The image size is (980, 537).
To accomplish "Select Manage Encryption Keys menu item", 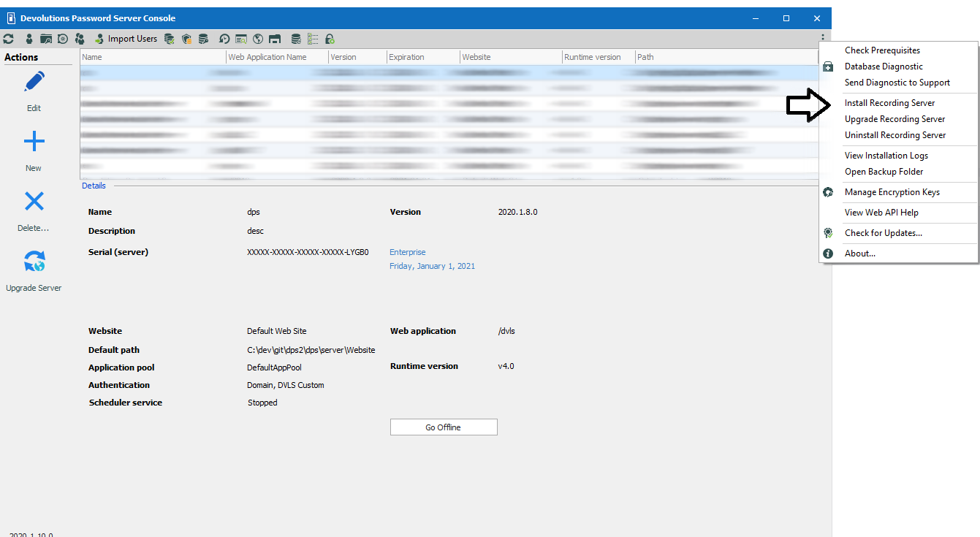I will click(892, 192).
